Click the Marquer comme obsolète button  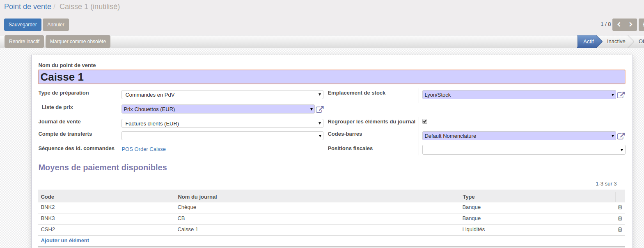[x=78, y=42]
